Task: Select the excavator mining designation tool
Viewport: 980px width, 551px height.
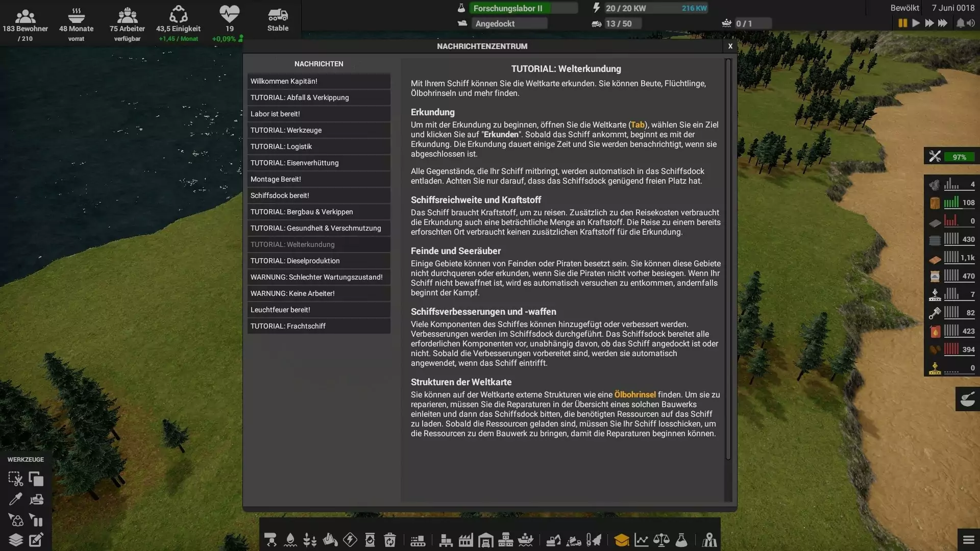Action: pos(554,540)
